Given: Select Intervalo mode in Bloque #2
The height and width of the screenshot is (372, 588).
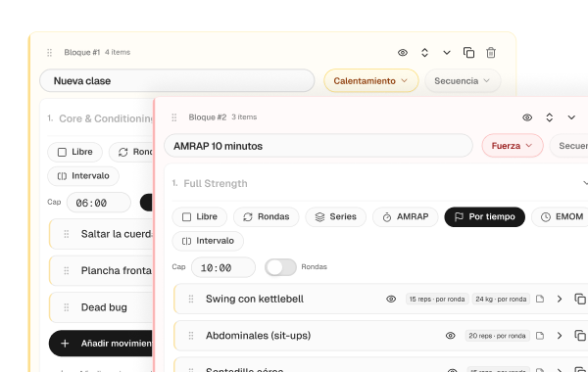Looking at the screenshot, I should 208,241.
